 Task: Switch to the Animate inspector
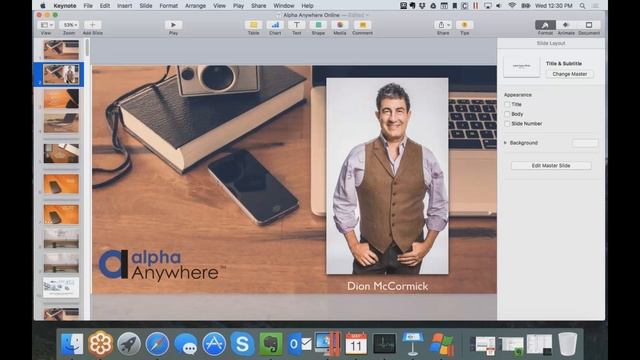coord(566,25)
